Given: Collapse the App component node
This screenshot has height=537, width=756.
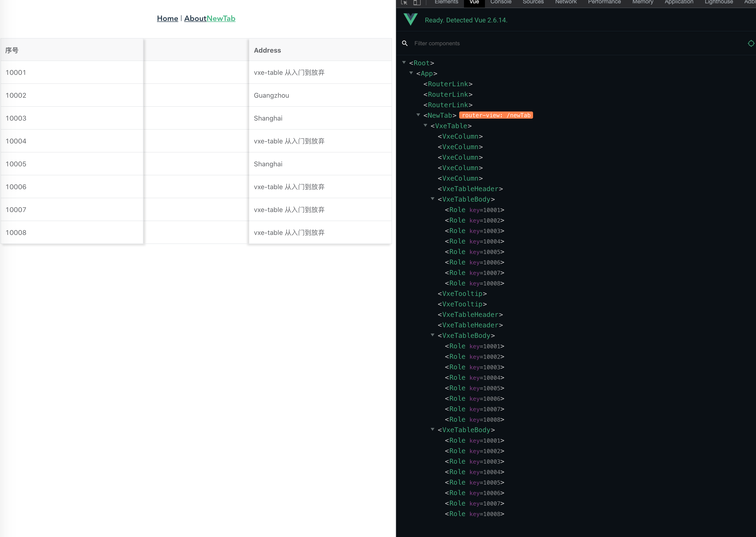Looking at the screenshot, I should (x=411, y=73).
